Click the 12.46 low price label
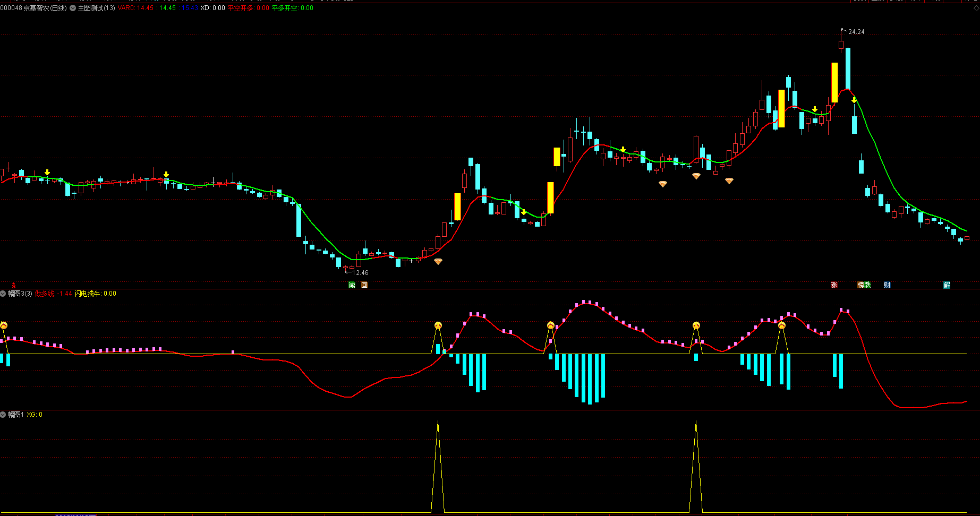 [x=360, y=273]
